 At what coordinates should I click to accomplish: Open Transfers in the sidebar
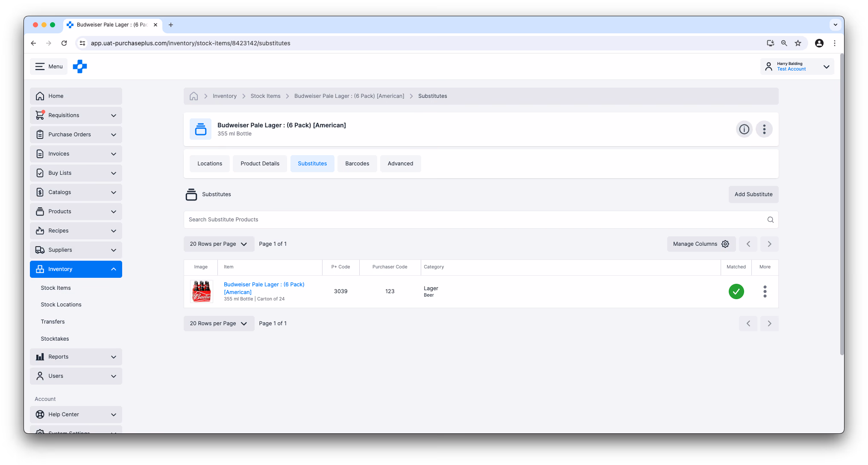point(53,322)
